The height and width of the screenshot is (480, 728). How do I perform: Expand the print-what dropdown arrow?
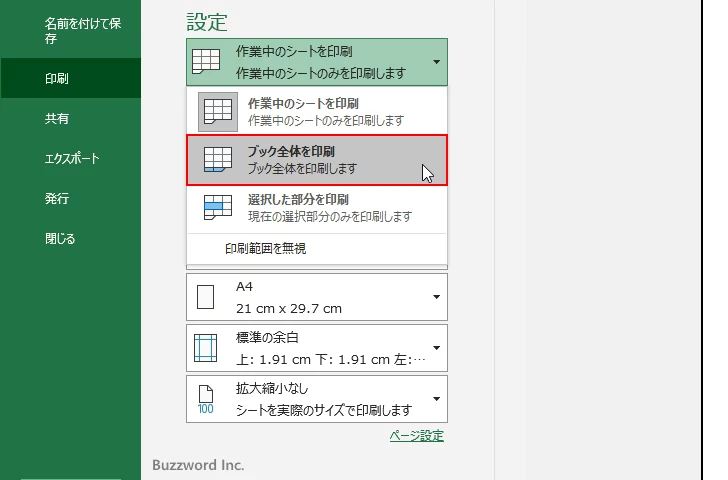click(x=436, y=62)
